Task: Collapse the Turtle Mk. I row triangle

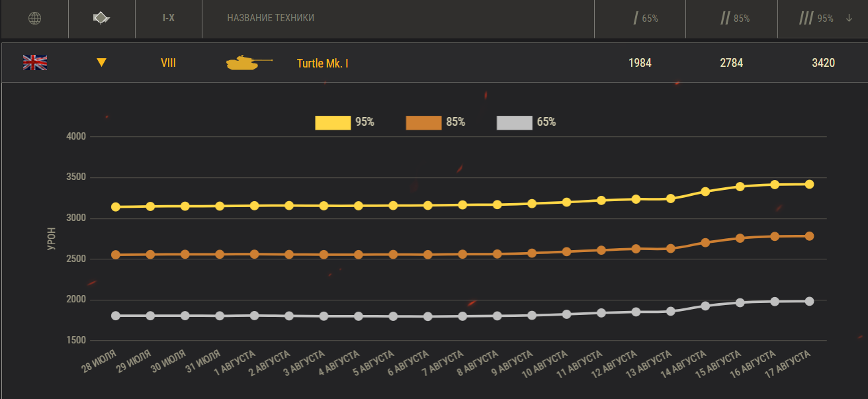Action: [101, 63]
